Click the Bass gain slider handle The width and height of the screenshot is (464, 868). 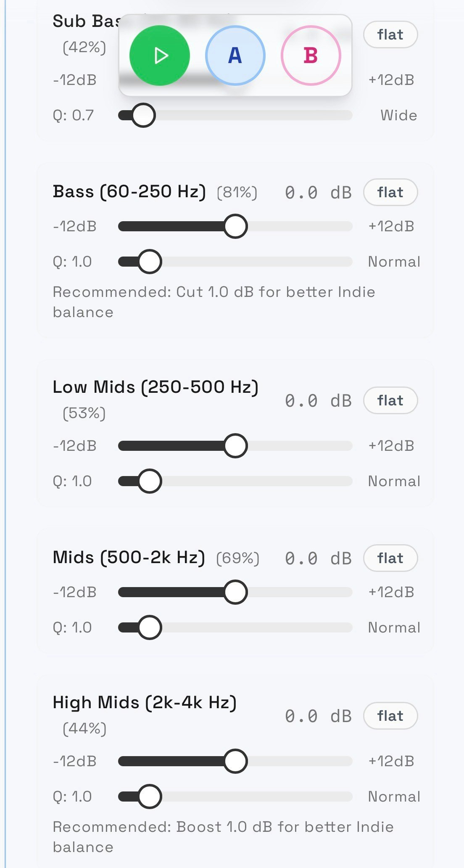click(235, 226)
